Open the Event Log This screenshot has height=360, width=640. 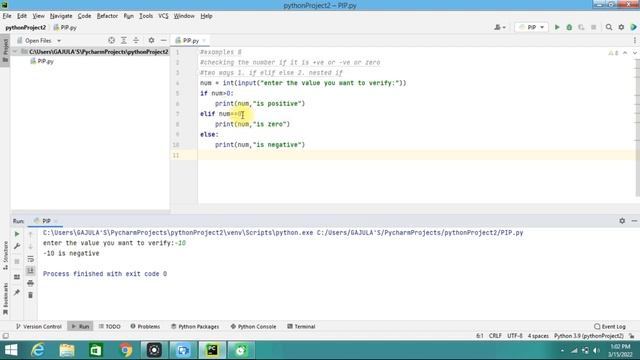coord(610,327)
